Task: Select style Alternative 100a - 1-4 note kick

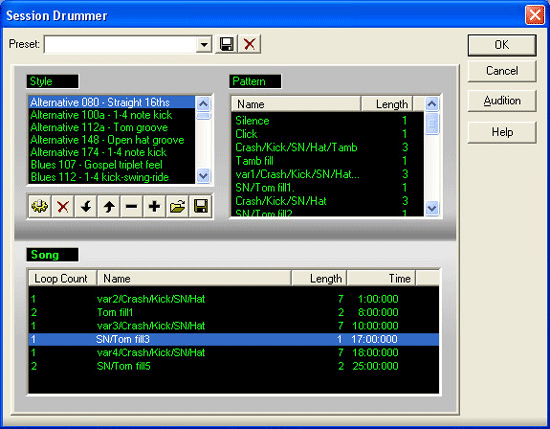Action: [x=112, y=115]
